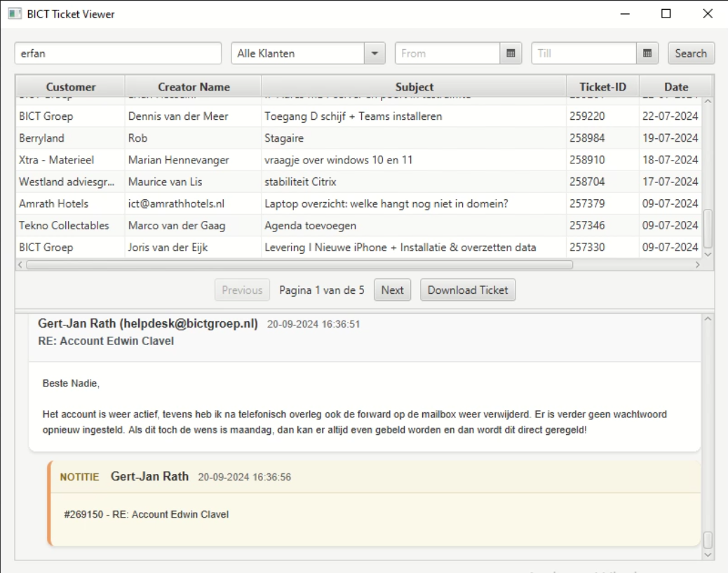Sort tickets by the Customer column header
728x573 pixels.
[x=70, y=86]
